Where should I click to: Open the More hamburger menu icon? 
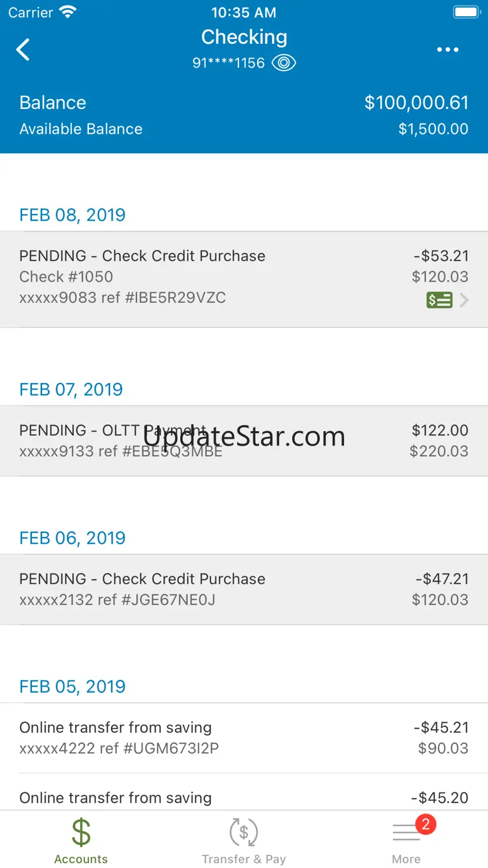click(x=406, y=834)
